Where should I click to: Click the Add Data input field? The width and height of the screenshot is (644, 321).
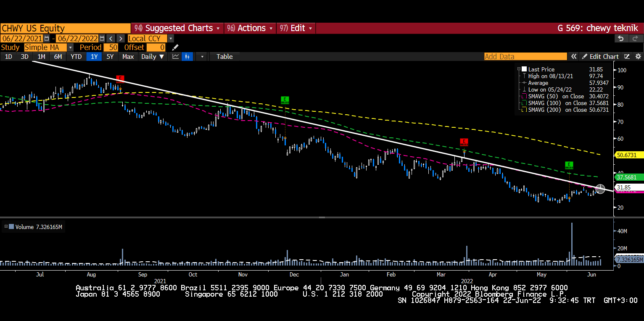tap(525, 57)
